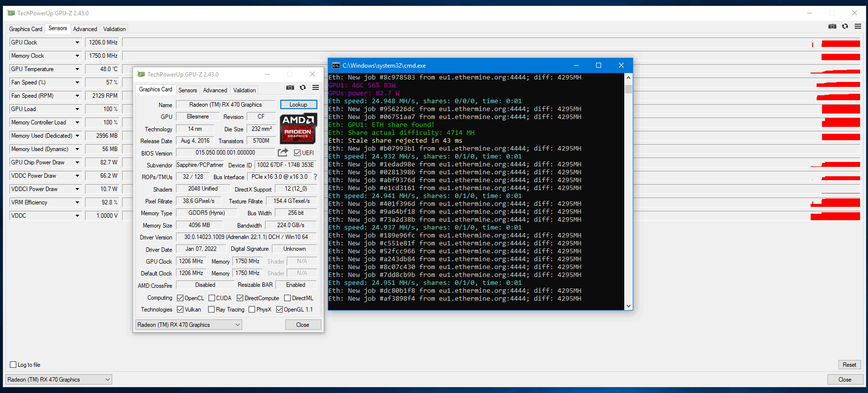
Task: Toggle Ray Tracing checkbox
Action: click(211, 310)
